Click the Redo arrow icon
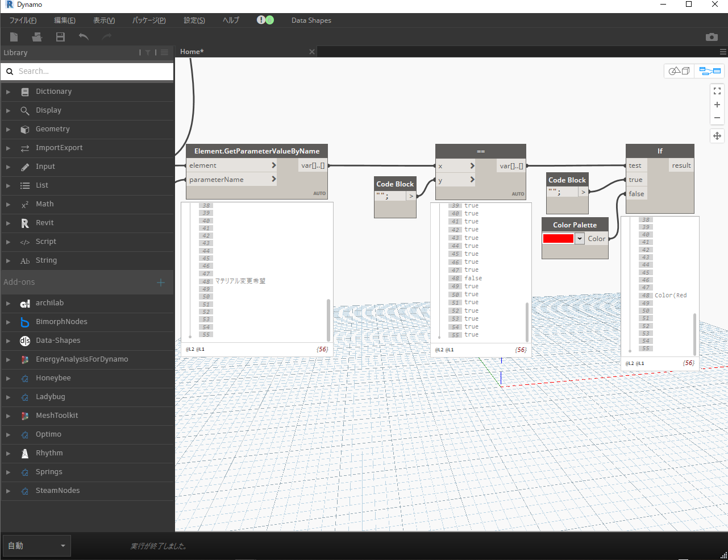 coord(107,37)
